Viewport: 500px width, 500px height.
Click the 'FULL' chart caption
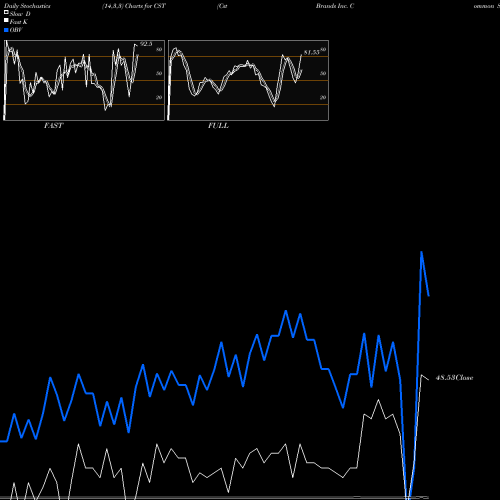218,126
